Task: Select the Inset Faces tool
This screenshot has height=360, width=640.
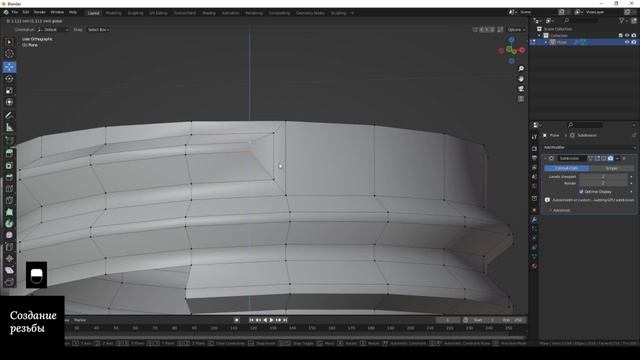Action: click(x=9, y=165)
